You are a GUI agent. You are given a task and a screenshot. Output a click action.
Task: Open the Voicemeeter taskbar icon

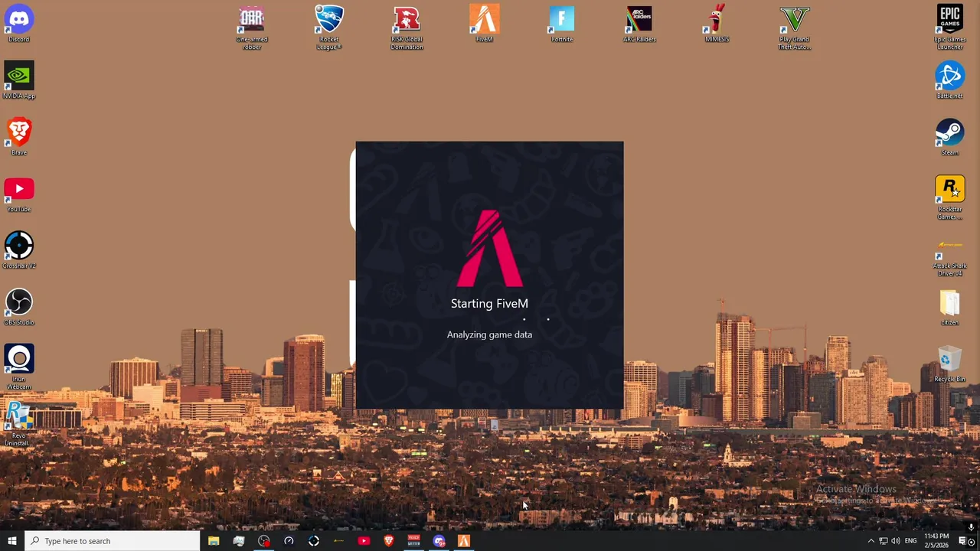pos(413,541)
